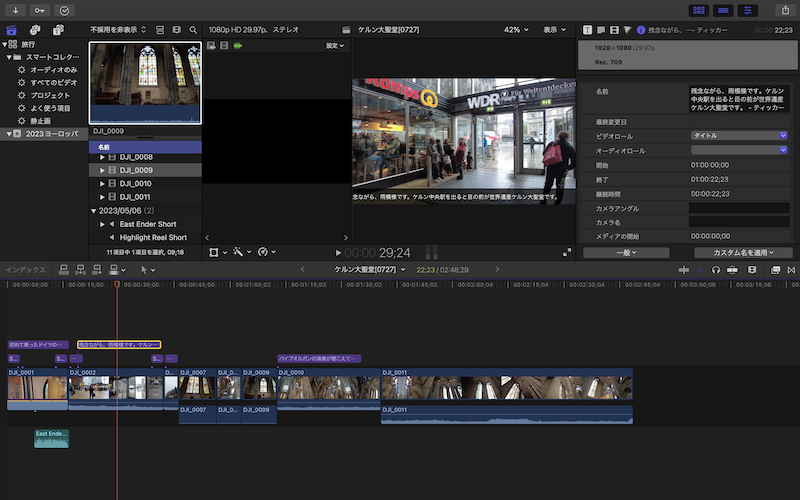800x500 pixels.
Task: Toggle the inspector panel visibility
Action: (x=747, y=10)
